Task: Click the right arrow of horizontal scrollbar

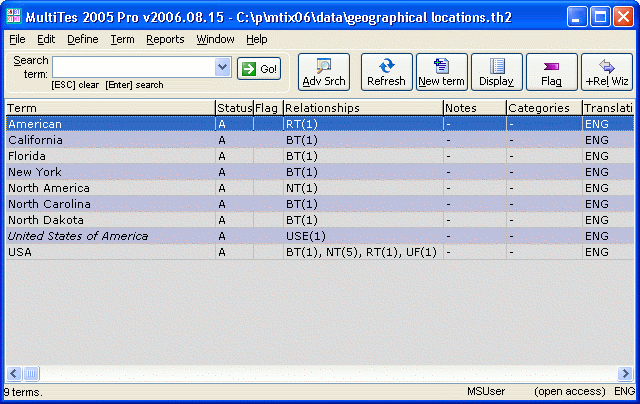Action: click(625, 373)
